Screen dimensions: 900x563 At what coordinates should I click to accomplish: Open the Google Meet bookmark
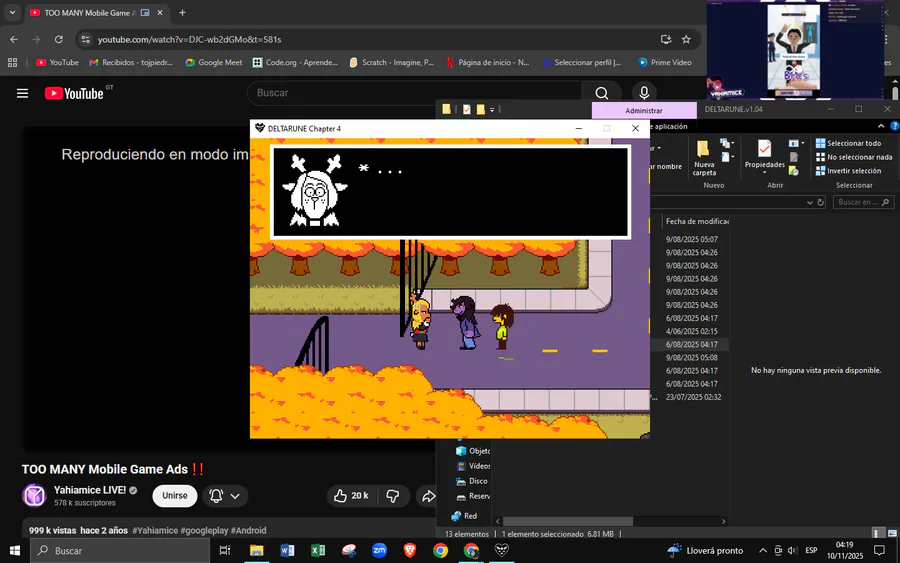click(x=214, y=63)
